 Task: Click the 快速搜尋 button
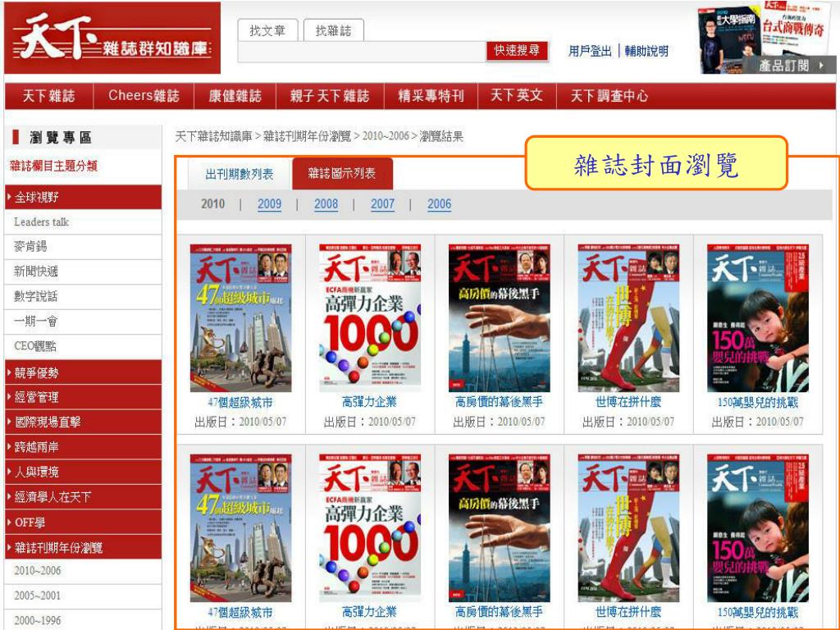pyautogui.click(x=517, y=51)
